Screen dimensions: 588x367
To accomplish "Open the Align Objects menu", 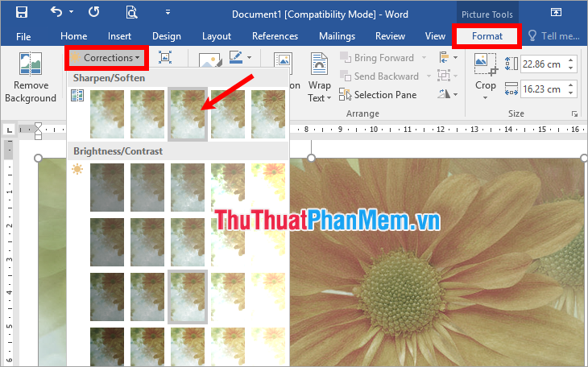I will click(448, 58).
